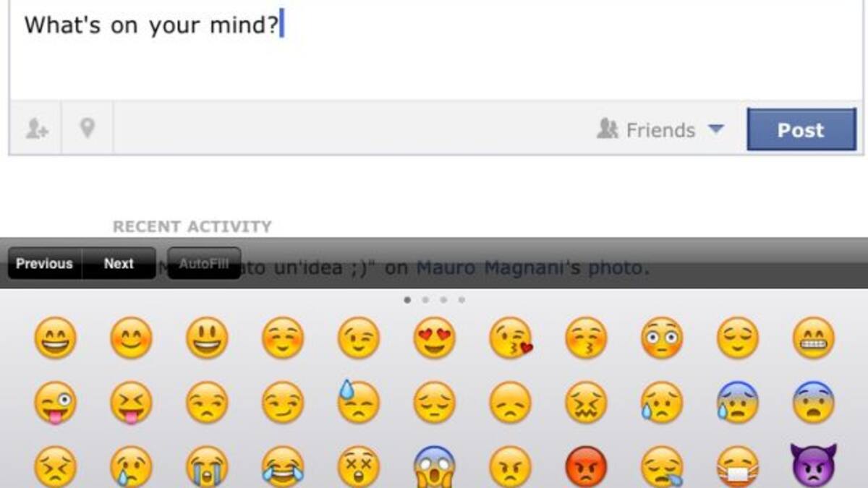The width and height of the screenshot is (868, 488).
Task: Tap the AutoFill button
Action: pos(204,263)
